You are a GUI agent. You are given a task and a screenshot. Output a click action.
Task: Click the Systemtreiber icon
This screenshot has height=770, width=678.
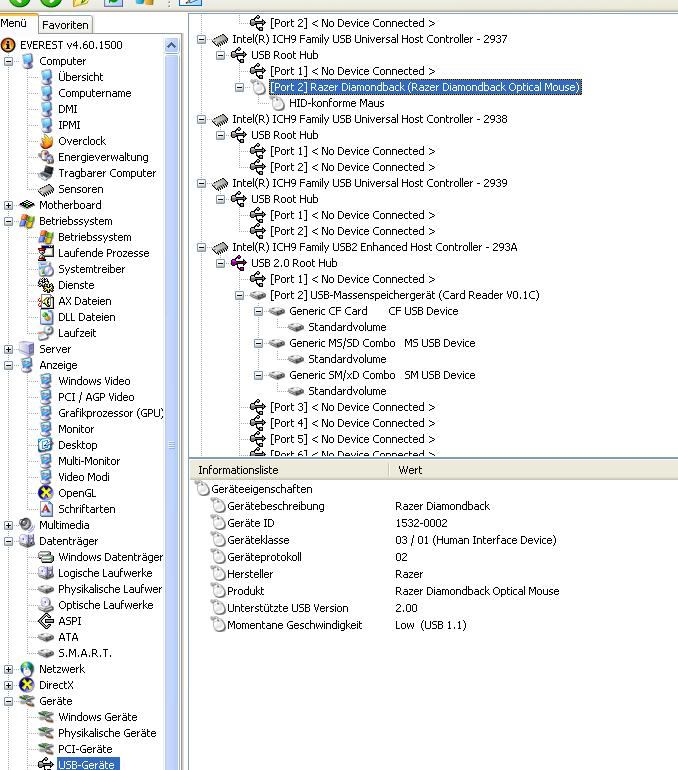point(46,269)
